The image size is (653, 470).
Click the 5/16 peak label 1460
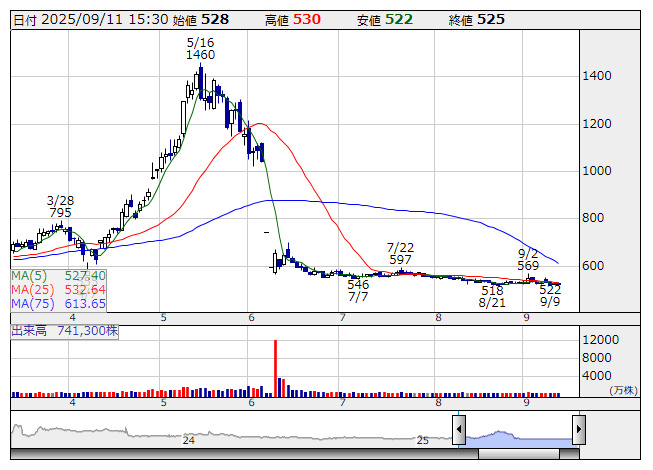(201, 55)
